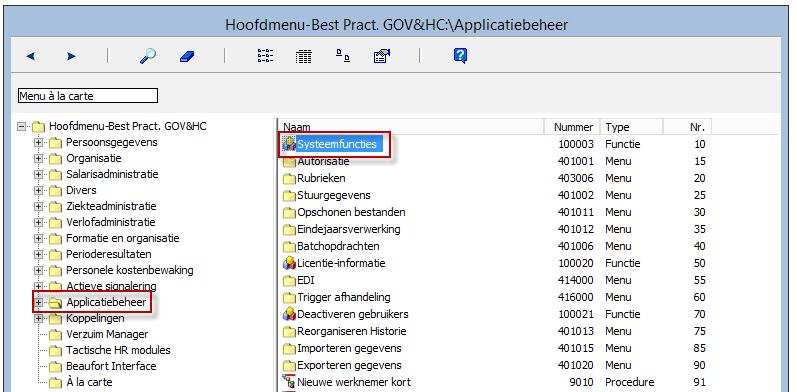Click the Exporteren gegevens folder icon
Viewport: 797px width, 392px height.
coord(289,366)
